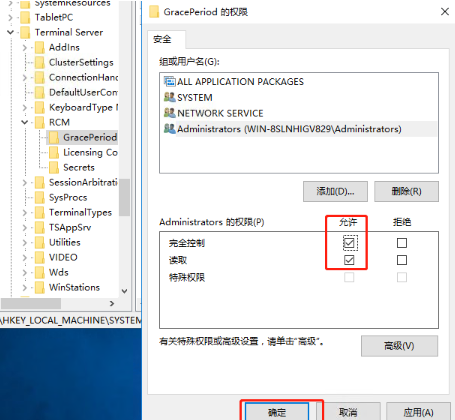
Task: Select the ClusterSettings tree item
Action: tap(81, 62)
